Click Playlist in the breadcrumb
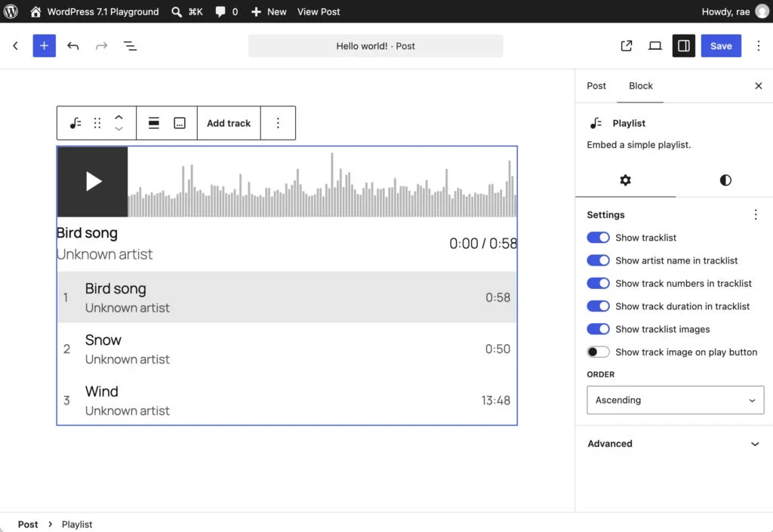 [77, 524]
